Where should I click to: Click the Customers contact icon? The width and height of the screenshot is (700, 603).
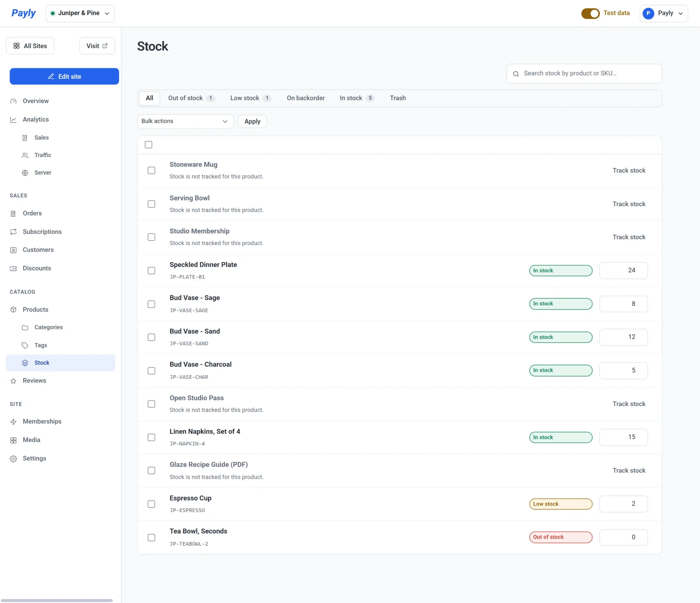point(14,250)
